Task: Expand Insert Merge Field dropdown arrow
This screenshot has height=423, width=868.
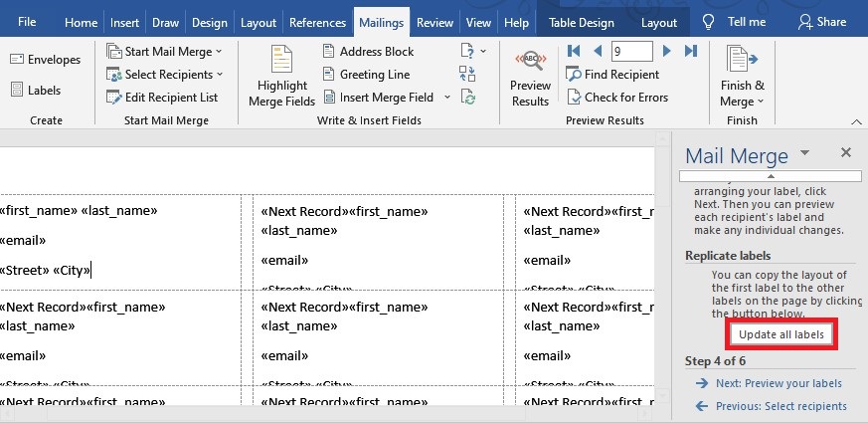Action: tap(447, 98)
